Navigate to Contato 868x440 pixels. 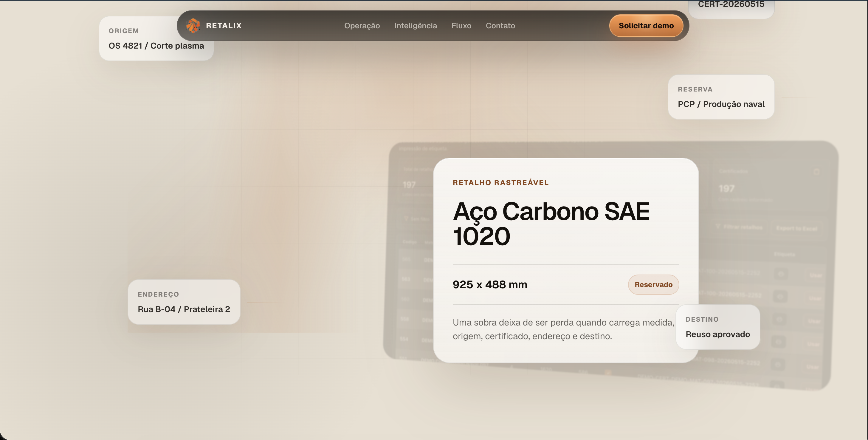(x=500, y=26)
